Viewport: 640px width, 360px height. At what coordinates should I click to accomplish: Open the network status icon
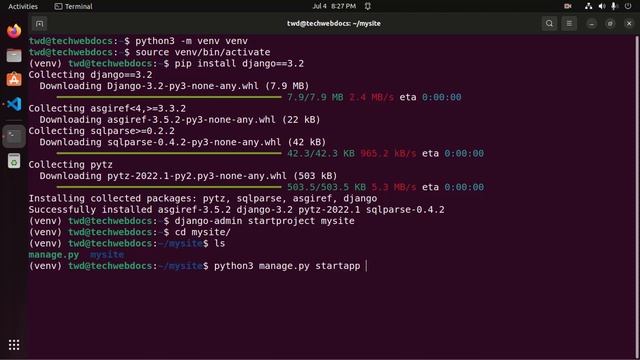tap(588, 6)
